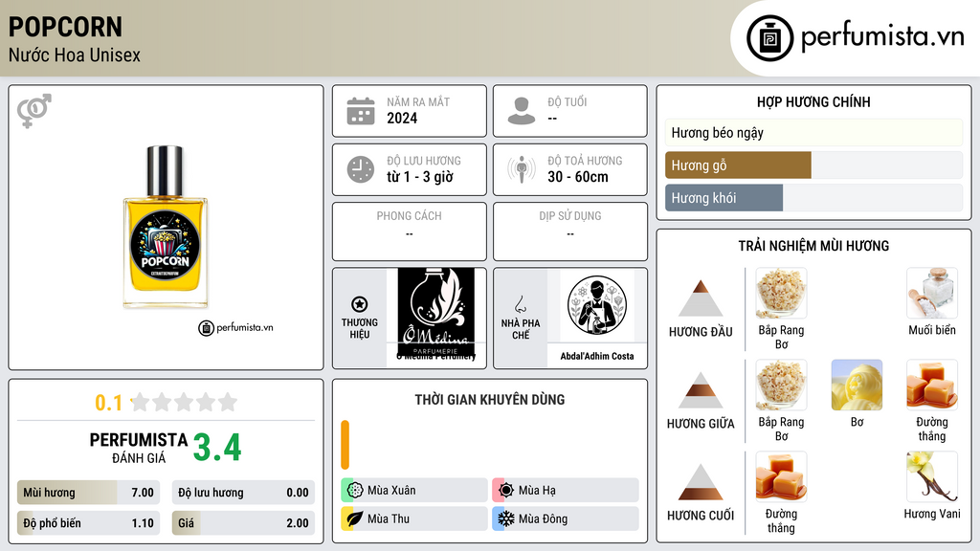Select the Bắp Rang Bơ top note image

tap(781, 293)
